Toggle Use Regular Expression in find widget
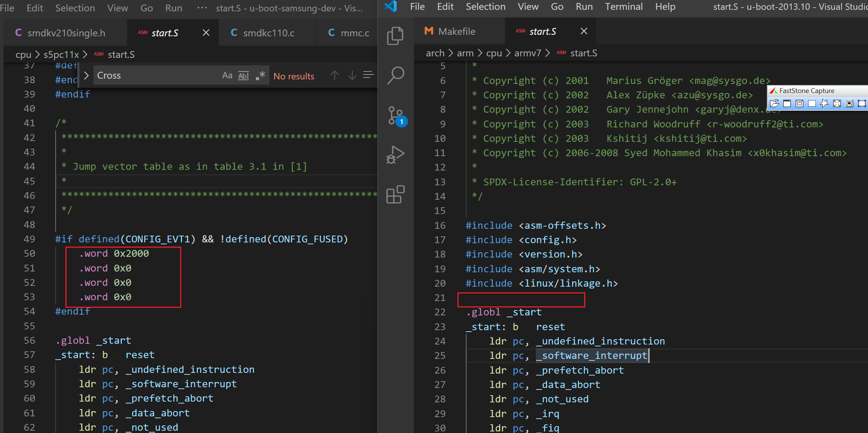868x433 pixels. tap(260, 76)
